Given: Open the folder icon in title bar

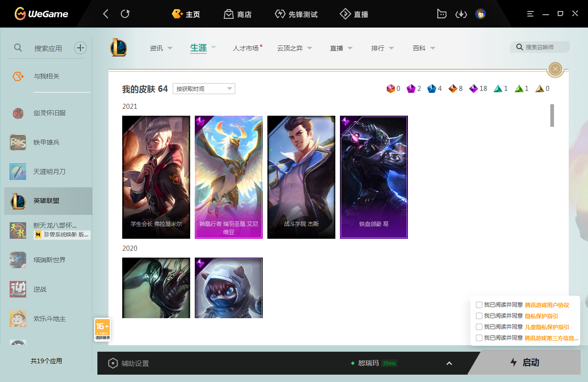Looking at the screenshot, I should [x=441, y=14].
